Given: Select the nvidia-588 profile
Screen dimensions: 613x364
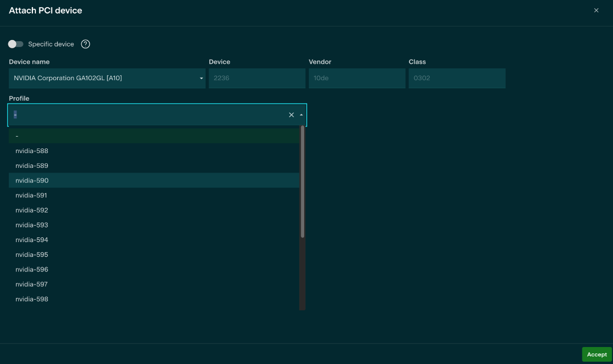Looking at the screenshot, I should (x=32, y=151).
